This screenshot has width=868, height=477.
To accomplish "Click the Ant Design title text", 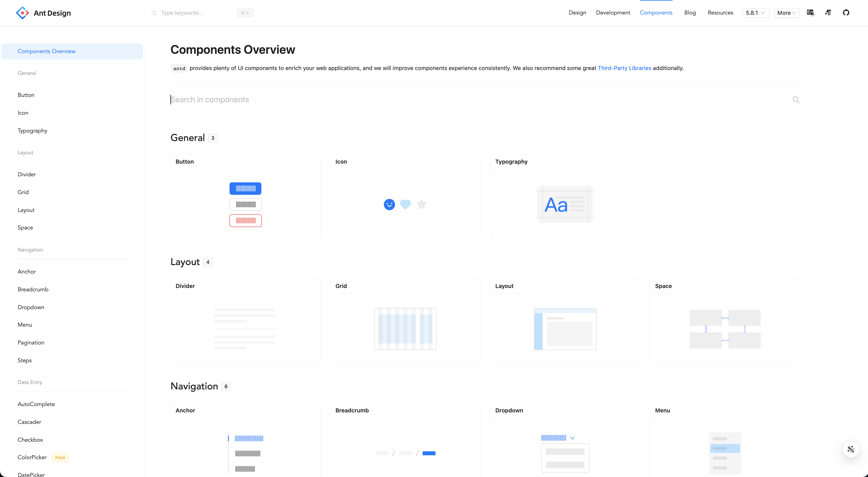I will point(52,13).
